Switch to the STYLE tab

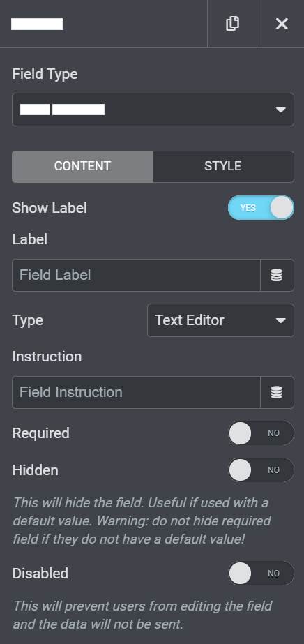pos(222,166)
